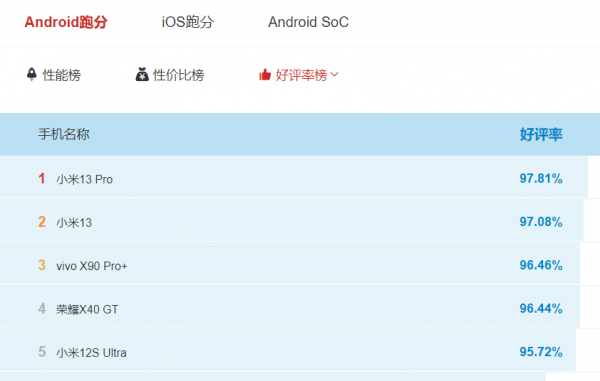The width and height of the screenshot is (600, 381).
Task: Click rank number 2 in the list
Action: point(42,221)
